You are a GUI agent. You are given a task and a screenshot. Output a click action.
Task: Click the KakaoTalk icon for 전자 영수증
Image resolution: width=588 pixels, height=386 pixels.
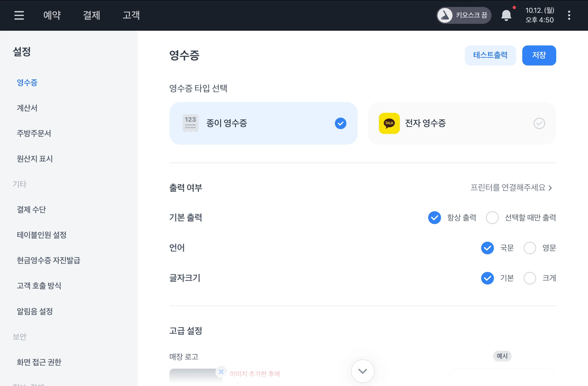(389, 123)
